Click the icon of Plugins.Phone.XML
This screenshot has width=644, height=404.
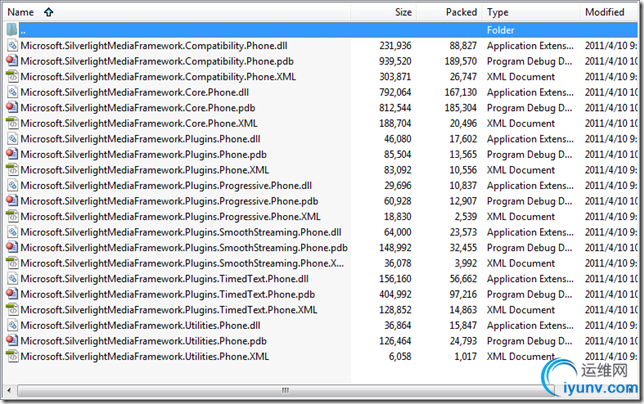pos(12,170)
